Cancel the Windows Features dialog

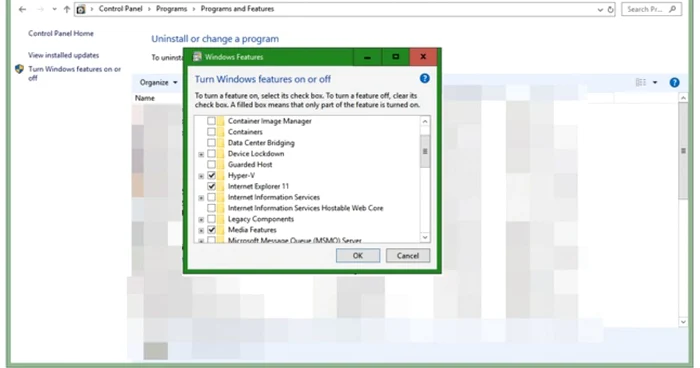[408, 256]
